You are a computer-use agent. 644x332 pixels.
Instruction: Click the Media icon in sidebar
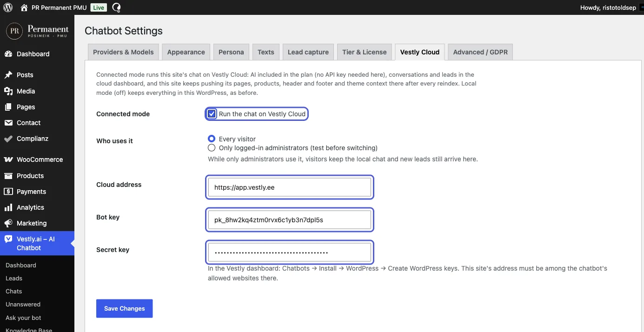click(8, 91)
